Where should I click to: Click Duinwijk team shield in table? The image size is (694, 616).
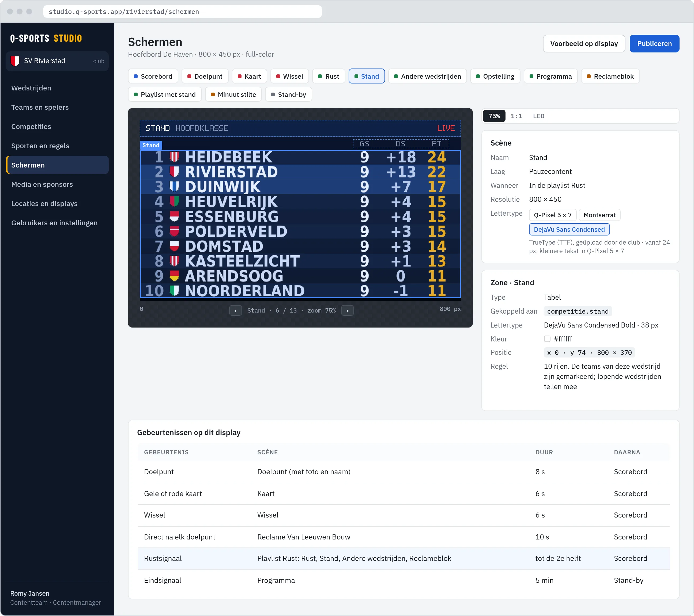[174, 187]
